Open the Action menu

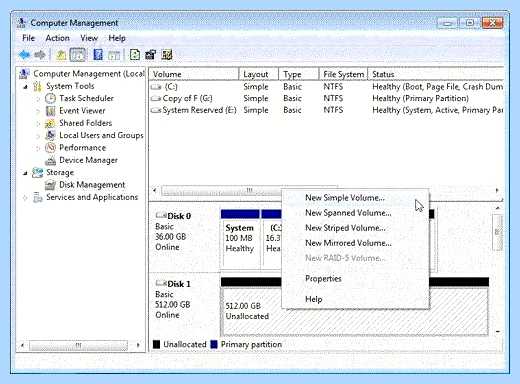point(57,38)
